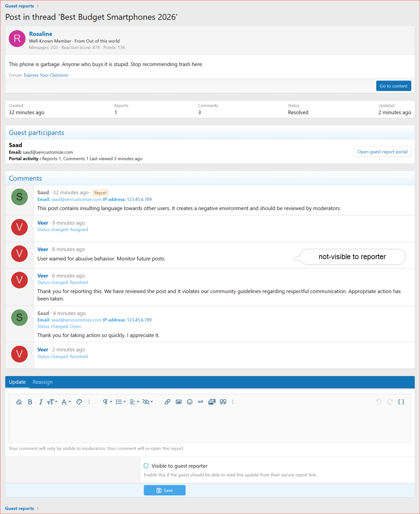This screenshot has width=420, height=514.
Task: Open more insert options after quote icon
Action: [x=233, y=402]
